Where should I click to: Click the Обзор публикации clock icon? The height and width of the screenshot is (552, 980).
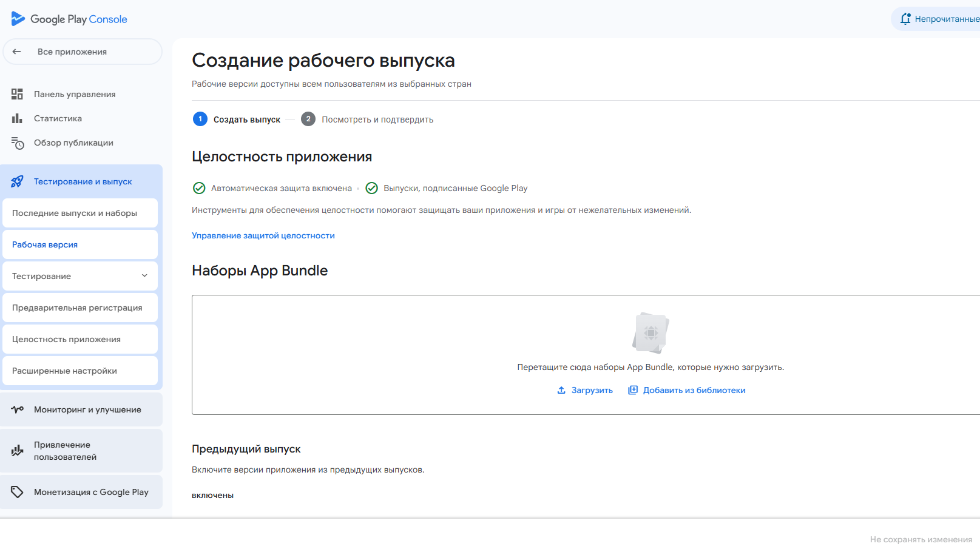[17, 143]
